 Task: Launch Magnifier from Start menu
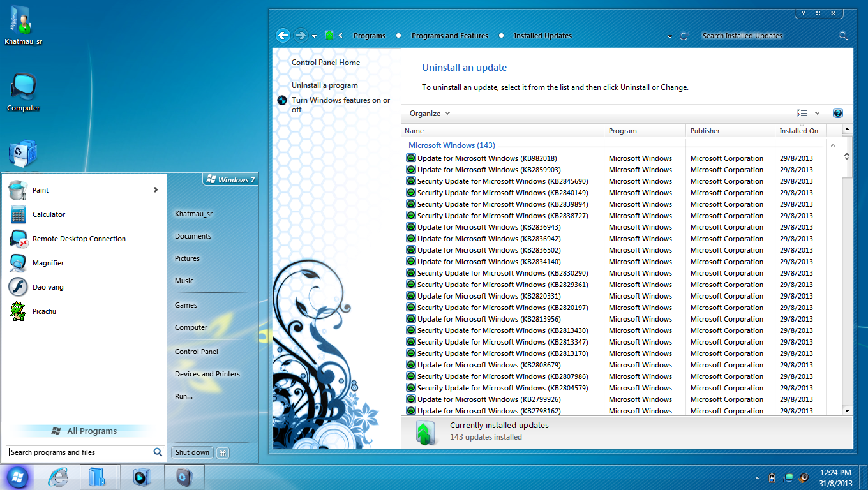coord(83,263)
